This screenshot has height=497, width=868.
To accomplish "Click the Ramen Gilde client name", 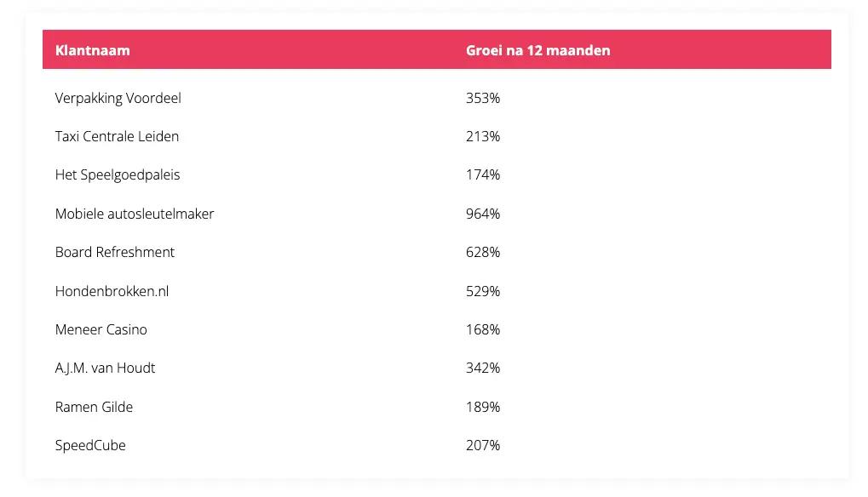I will 94,407.
